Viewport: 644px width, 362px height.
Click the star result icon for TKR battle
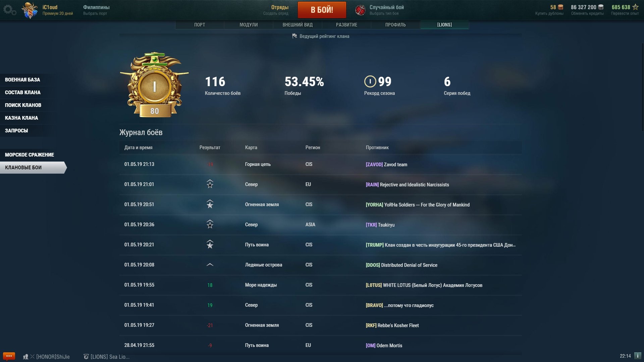coord(210,224)
